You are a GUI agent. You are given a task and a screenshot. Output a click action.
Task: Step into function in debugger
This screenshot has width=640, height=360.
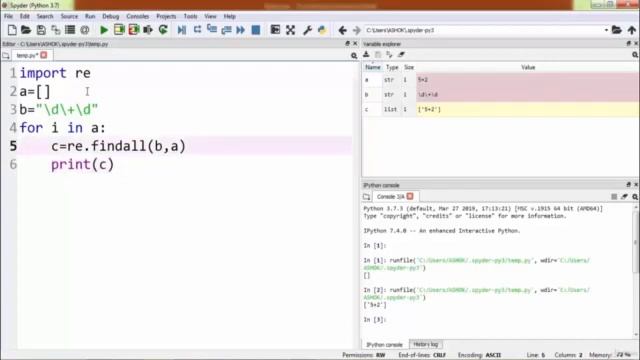(x=212, y=30)
